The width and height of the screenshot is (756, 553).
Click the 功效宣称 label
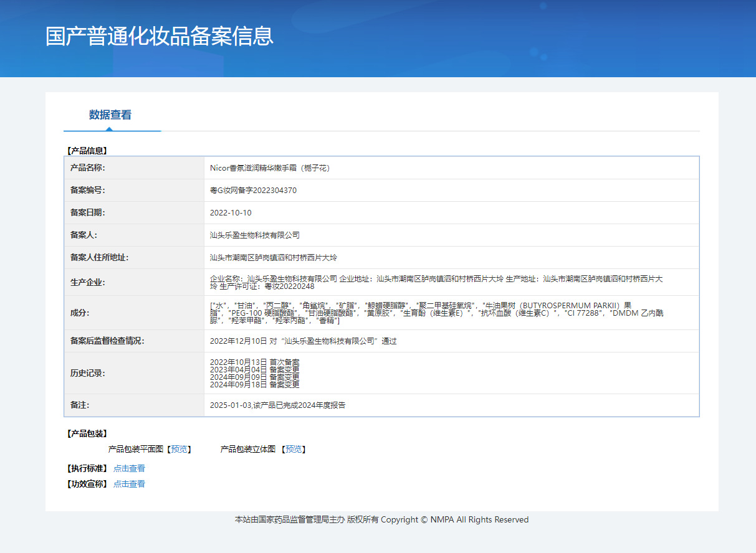[x=87, y=484]
